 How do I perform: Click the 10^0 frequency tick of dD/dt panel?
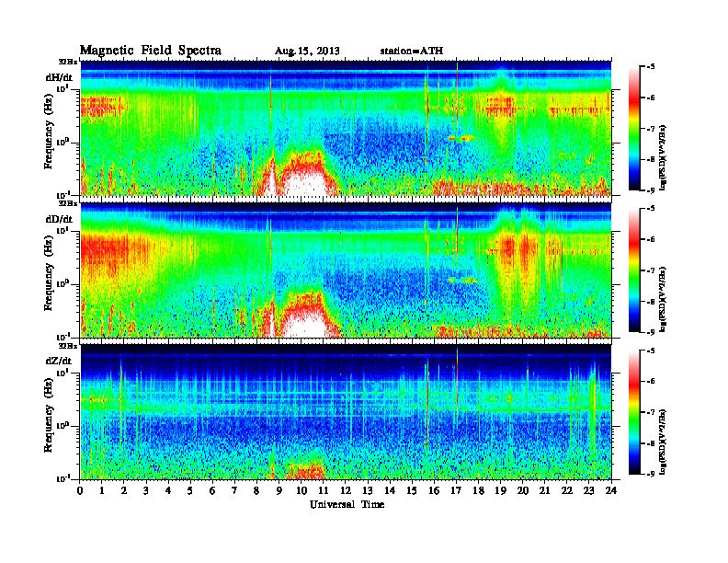tap(63, 283)
